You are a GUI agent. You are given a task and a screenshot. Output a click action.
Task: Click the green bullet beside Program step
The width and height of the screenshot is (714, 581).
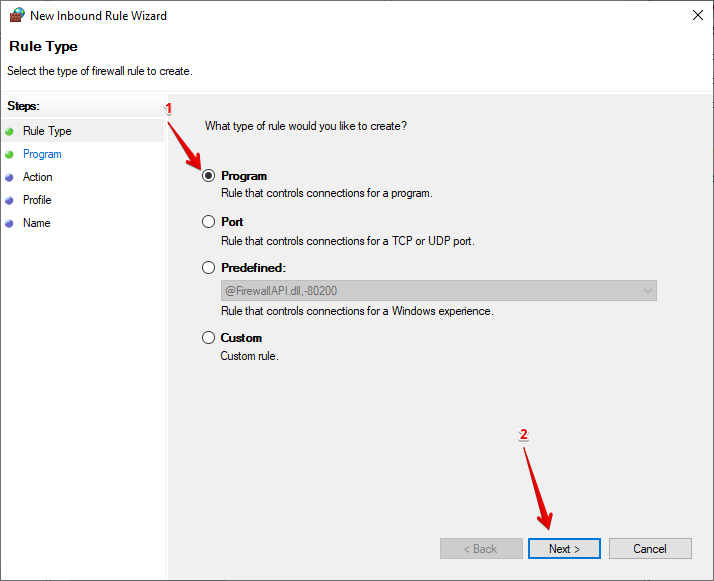point(10,154)
